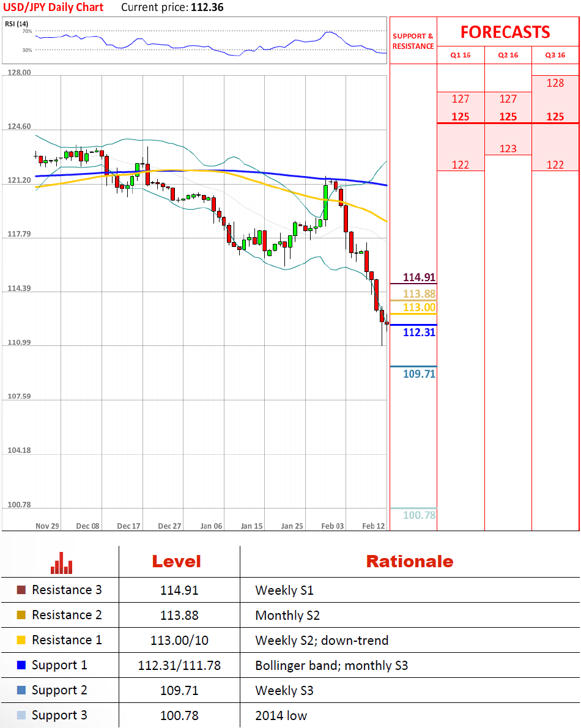
Task: Click the FORECASTS heading
Action: tap(505, 32)
